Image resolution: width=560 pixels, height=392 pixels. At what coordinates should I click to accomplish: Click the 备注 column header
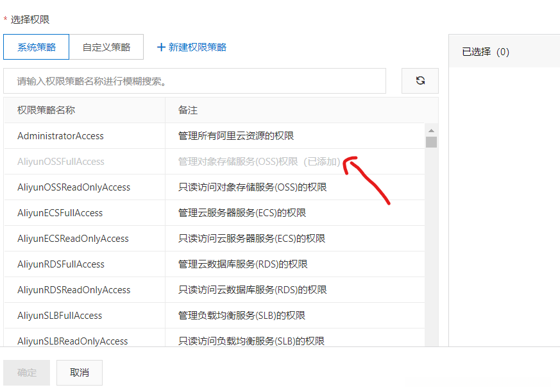(x=188, y=110)
